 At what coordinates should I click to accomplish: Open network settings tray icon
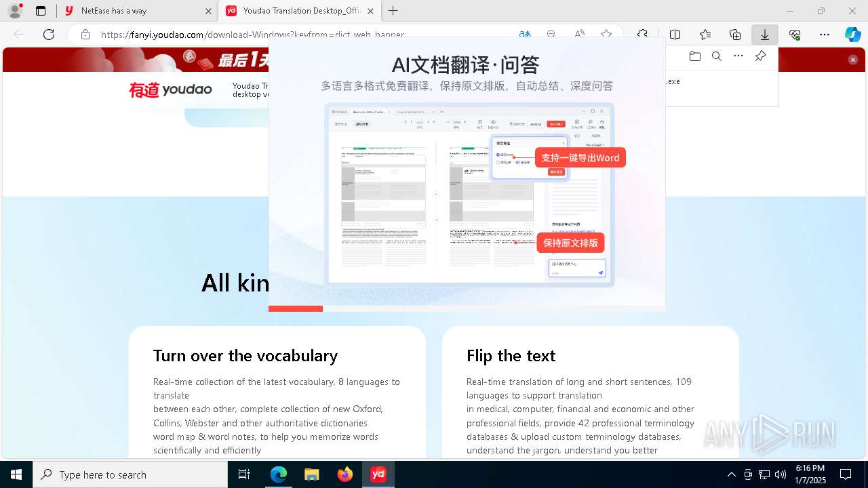[764, 474]
